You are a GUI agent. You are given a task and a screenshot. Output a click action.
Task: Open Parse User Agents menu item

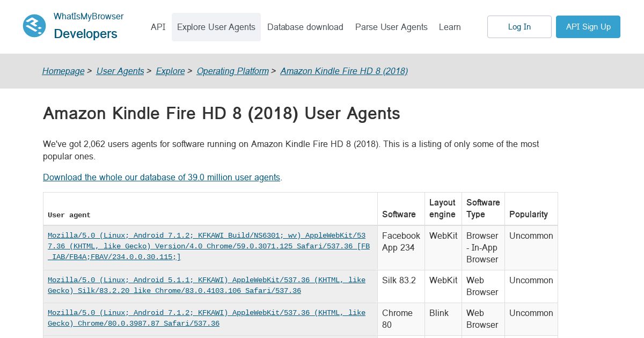tap(391, 27)
